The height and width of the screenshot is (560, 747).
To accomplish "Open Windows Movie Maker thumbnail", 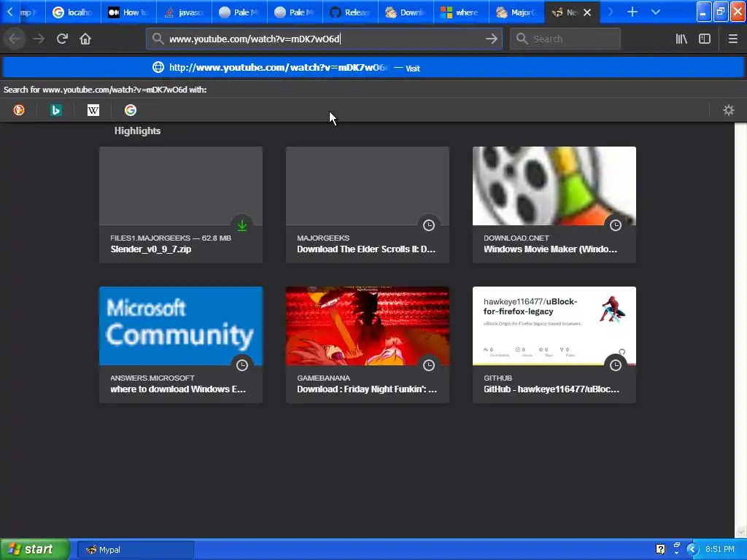I will click(x=554, y=186).
